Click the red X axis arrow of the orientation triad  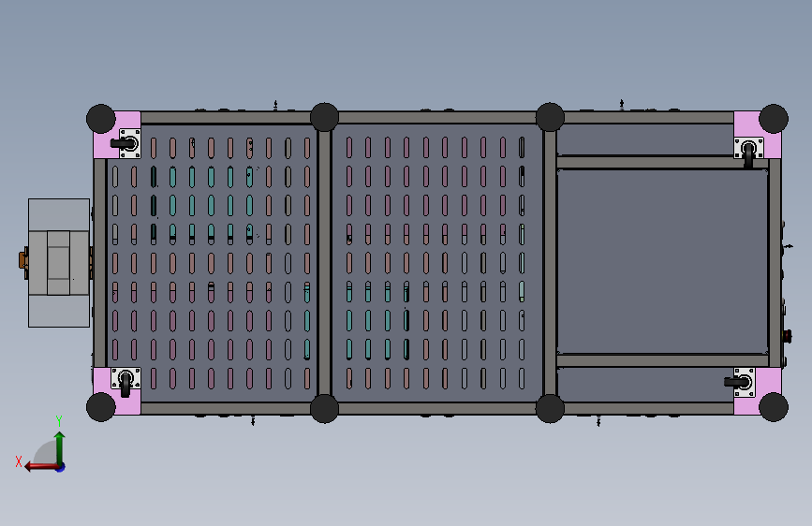click(x=42, y=467)
